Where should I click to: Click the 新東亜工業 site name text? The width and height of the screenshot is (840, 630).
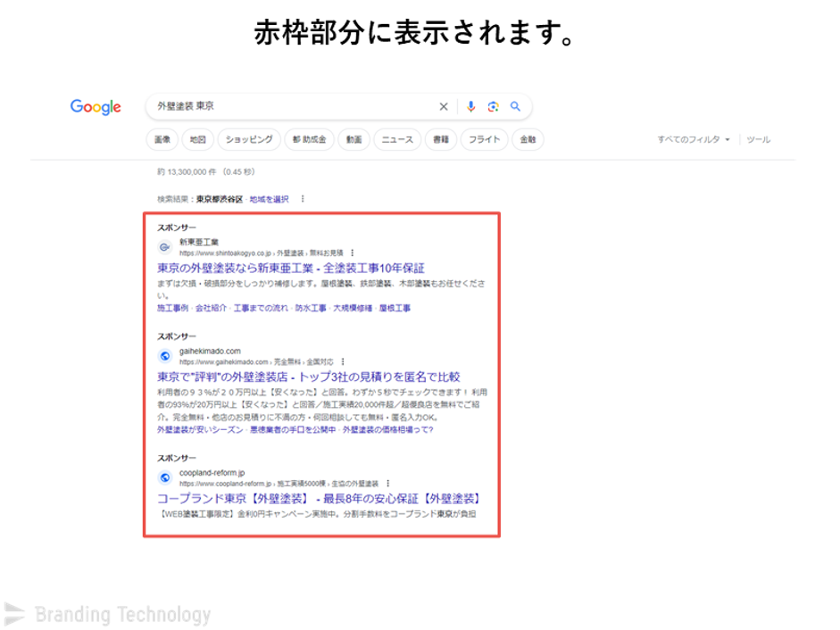click(x=199, y=242)
